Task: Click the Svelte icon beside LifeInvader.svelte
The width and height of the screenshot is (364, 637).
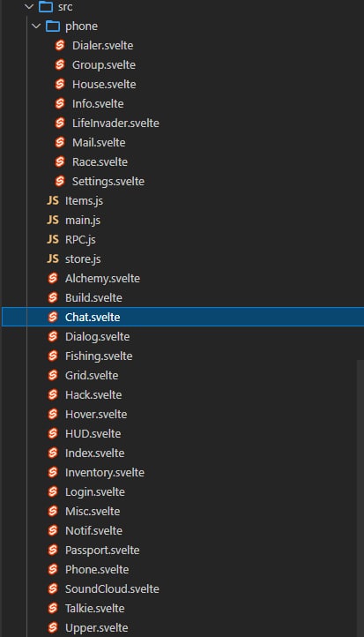Action: tap(60, 123)
